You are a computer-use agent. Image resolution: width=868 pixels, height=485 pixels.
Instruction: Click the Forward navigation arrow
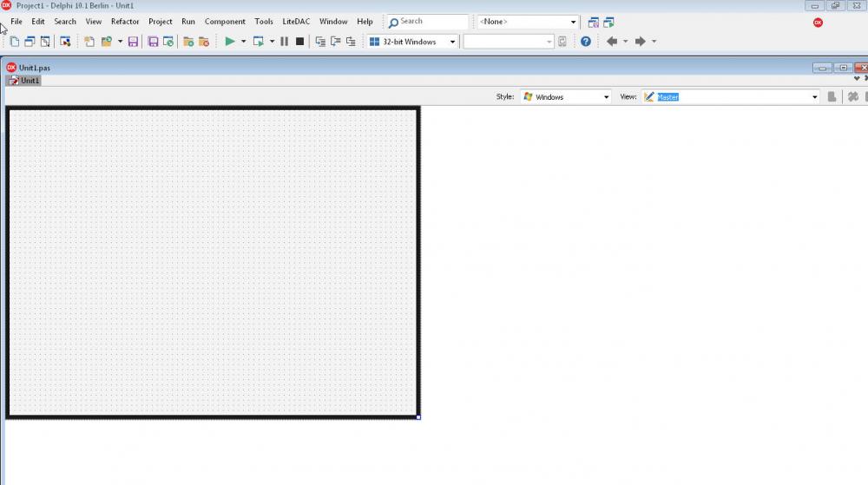640,42
